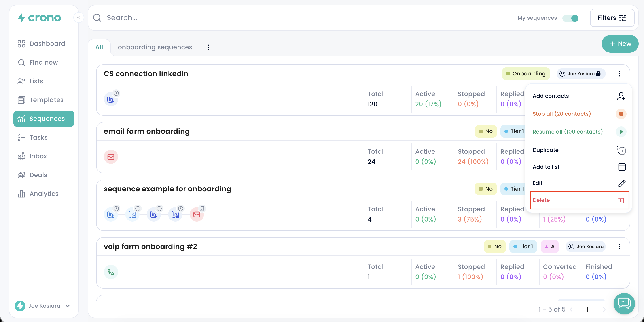The width and height of the screenshot is (644, 322).
Task: Collapse the sidebar with double-chevron icon
Action: click(78, 17)
